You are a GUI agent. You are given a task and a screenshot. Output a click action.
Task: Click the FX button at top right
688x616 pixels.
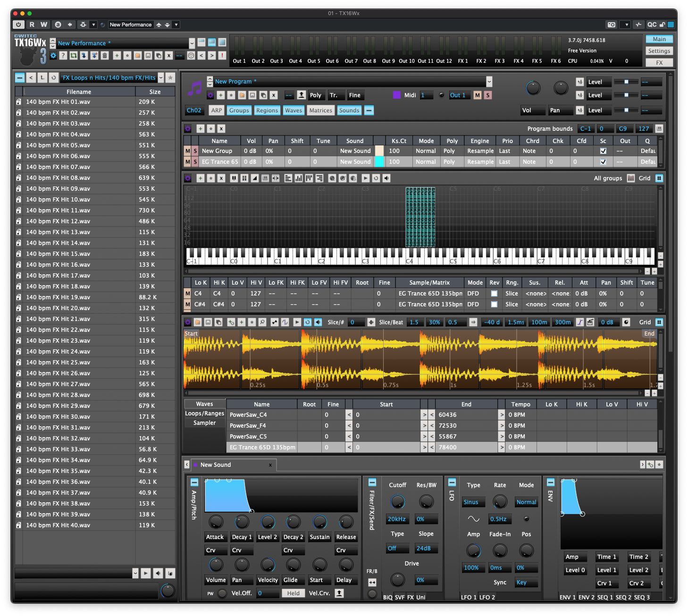point(659,63)
